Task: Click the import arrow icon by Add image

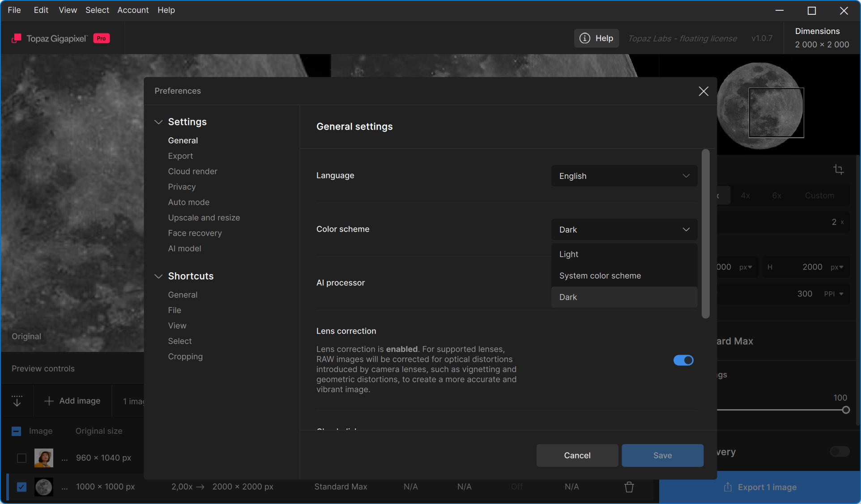Action: coord(17,401)
